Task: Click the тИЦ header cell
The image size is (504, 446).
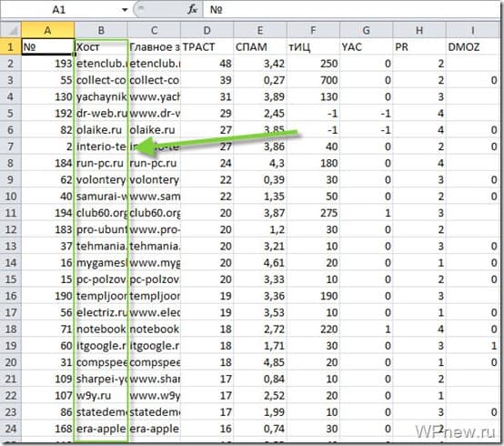Action: point(313,47)
